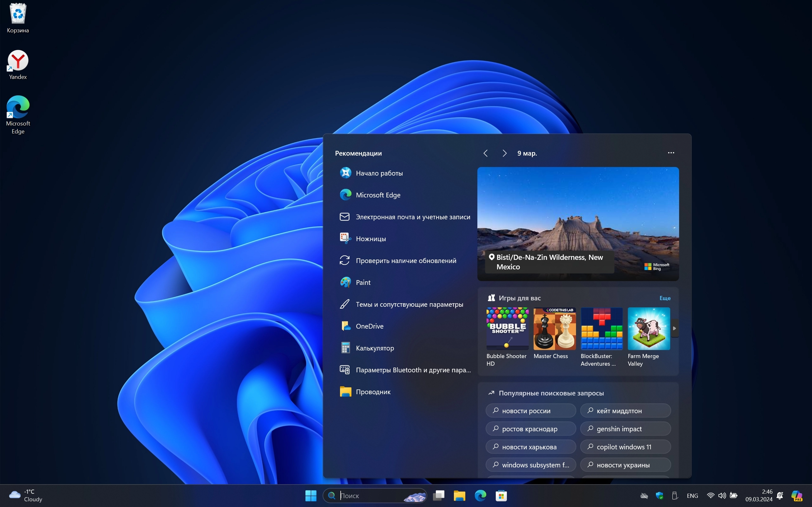Image resolution: width=812 pixels, height=507 pixels.
Task: Open the Recycle Bin desktop icon
Action: [18, 14]
